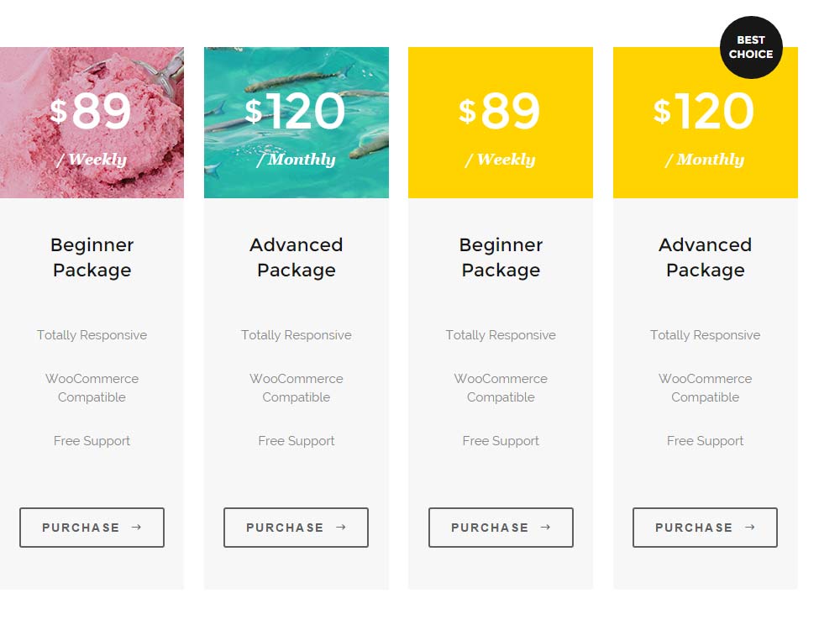This screenshot has width=840, height=625.
Task: Click the arrow in the first Purchase button
Action: tap(137, 528)
